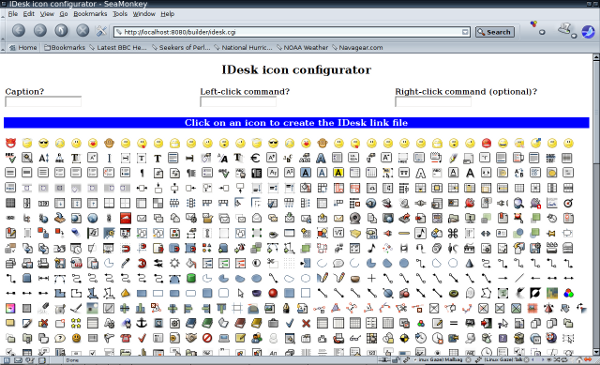Pick the black anchor icon
Screen dimensions: 600x365
[142, 323]
